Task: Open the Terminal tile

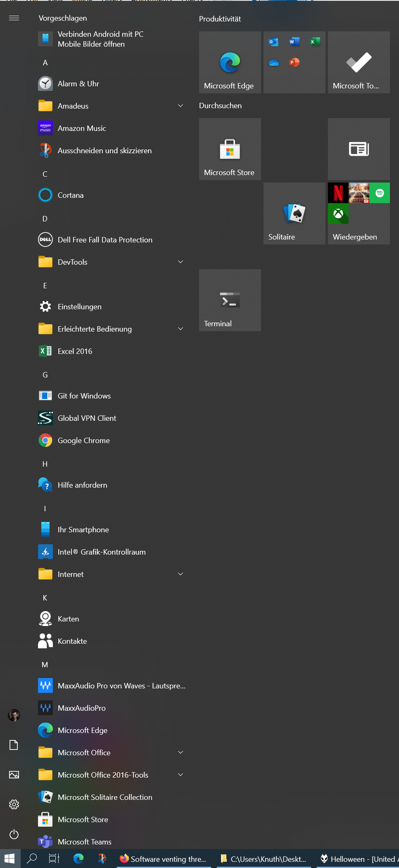Action: pyautogui.click(x=230, y=300)
